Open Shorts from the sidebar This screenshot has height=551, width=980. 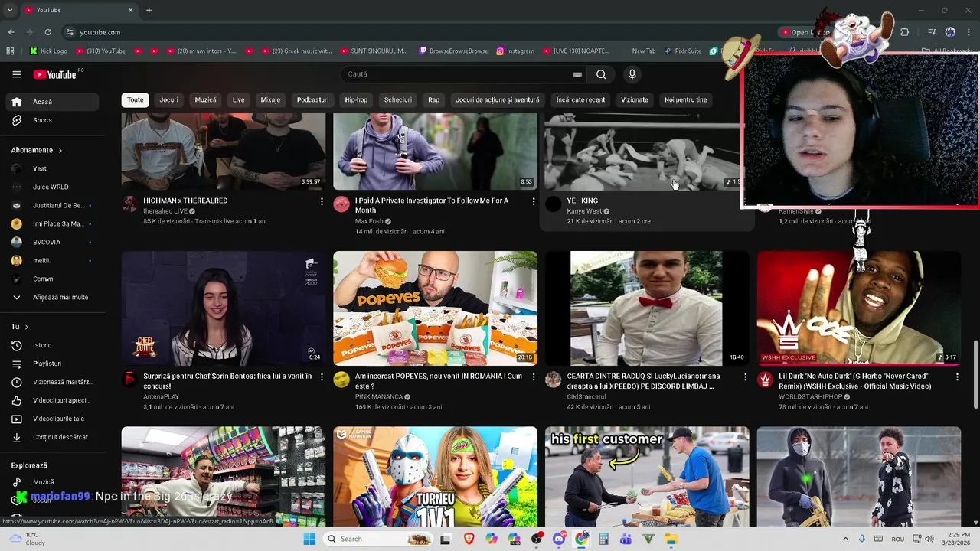pyautogui.click(x=51, y=120)
